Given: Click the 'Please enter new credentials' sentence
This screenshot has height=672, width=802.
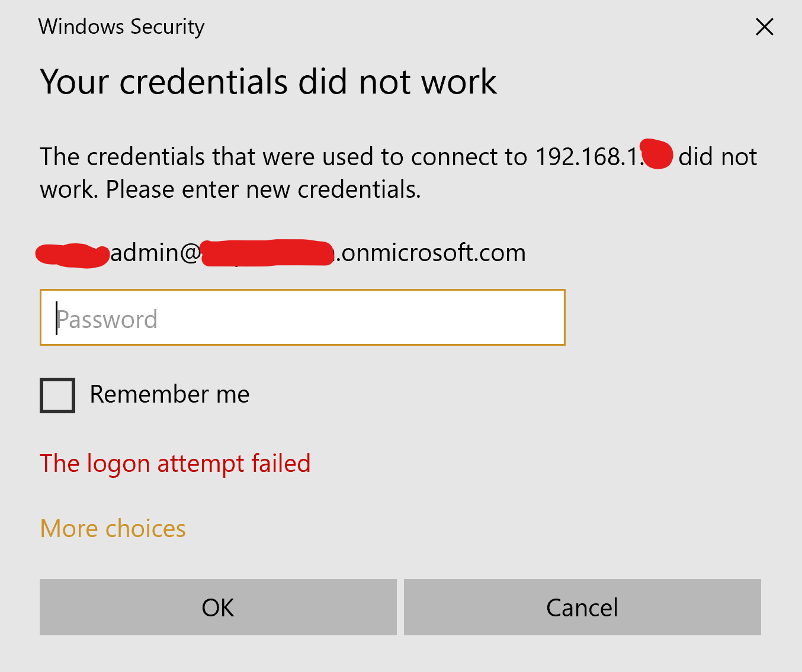Looking at the screenshot, I should 263,189.
